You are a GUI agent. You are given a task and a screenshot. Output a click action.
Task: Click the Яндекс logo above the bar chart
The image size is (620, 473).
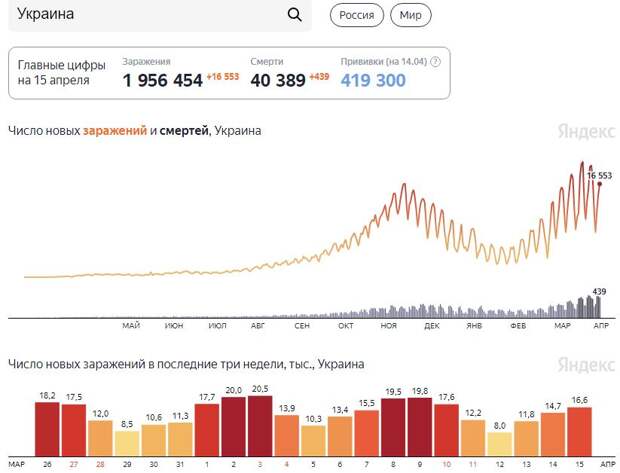tap(586, 364)
